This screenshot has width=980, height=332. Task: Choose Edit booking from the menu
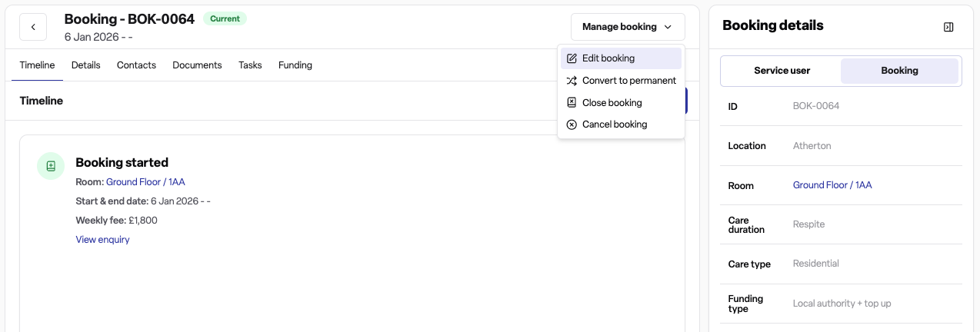[621, 58]
